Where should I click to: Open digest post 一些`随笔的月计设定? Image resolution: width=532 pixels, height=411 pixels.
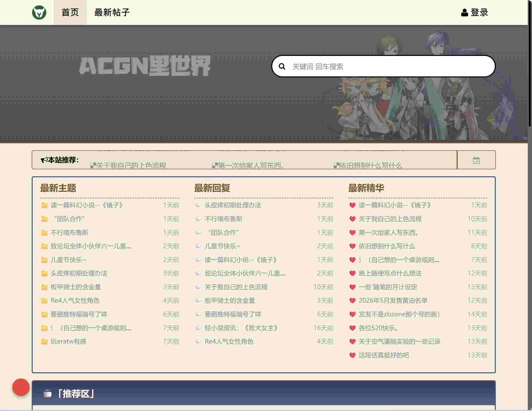pyautogui.click(x=388, y=287)
